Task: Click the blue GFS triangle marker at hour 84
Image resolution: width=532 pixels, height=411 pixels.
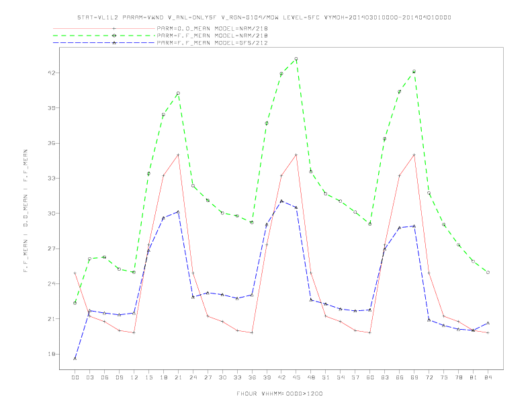Action: pyautogui.click(x=488, y=323)
